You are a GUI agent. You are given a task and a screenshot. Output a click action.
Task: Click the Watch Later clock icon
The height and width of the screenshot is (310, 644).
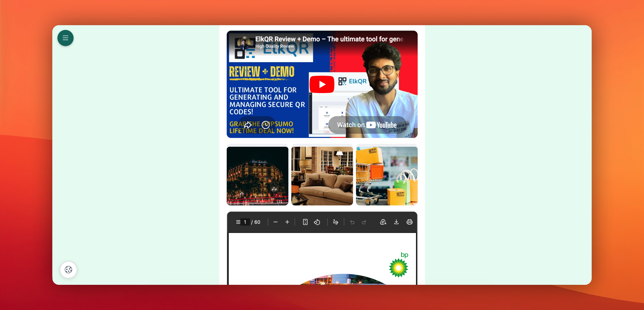pos(265,125)
